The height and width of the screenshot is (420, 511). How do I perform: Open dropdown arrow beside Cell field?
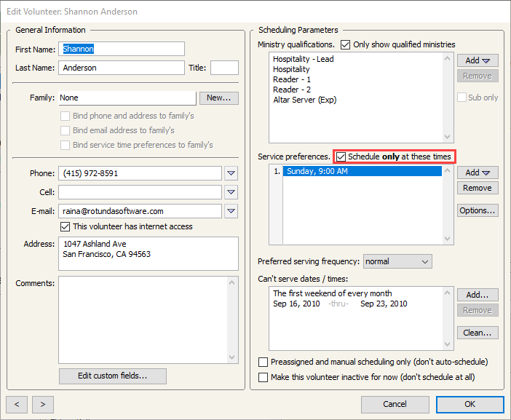click(x=231, y=192)
